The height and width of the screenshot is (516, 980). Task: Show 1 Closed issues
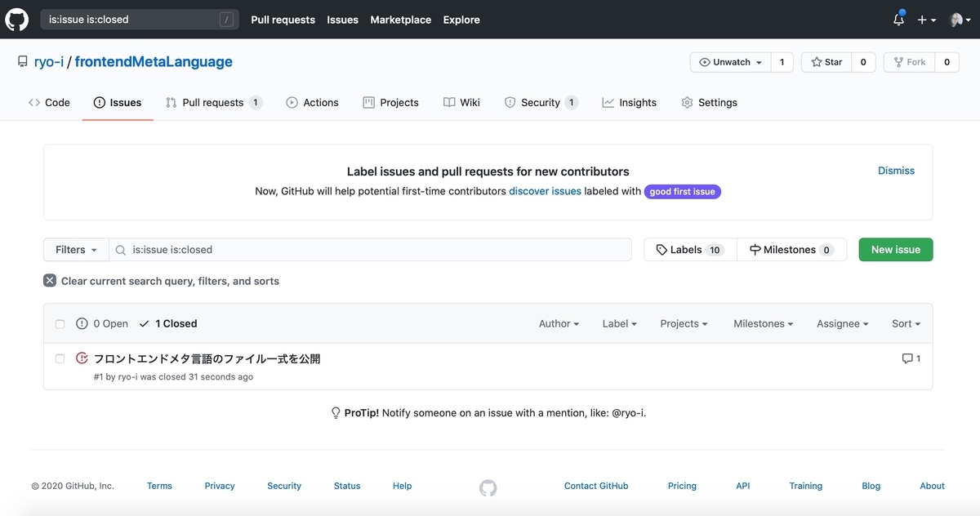pyautogui.click(x=168, y=324)
